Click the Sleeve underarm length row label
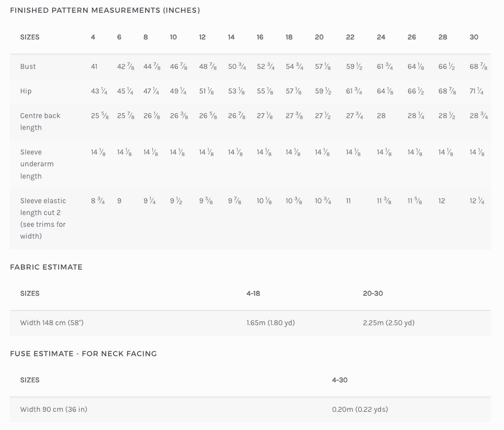This screenshot has width=504, height=430. pyautogui.click(x=37, y=164)
